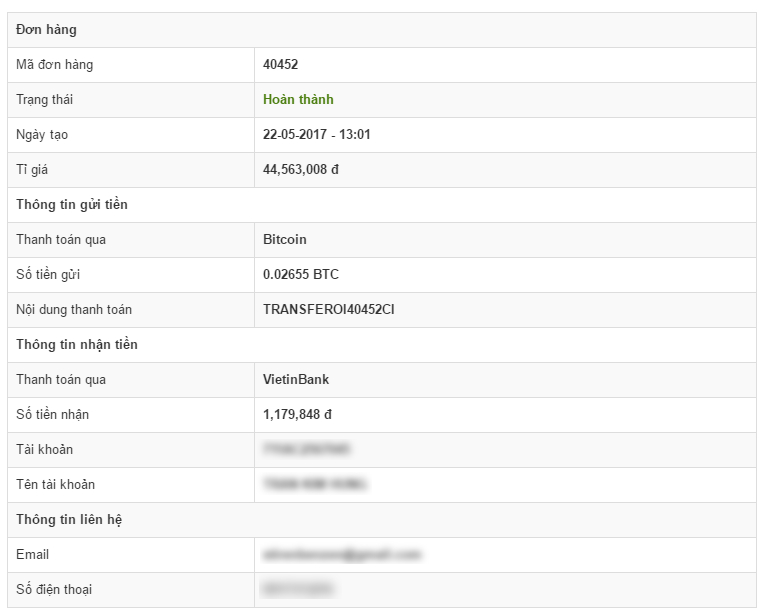Screen dimensions: 765x614
Task: Click the order number 40452
Action: [280, 65]
